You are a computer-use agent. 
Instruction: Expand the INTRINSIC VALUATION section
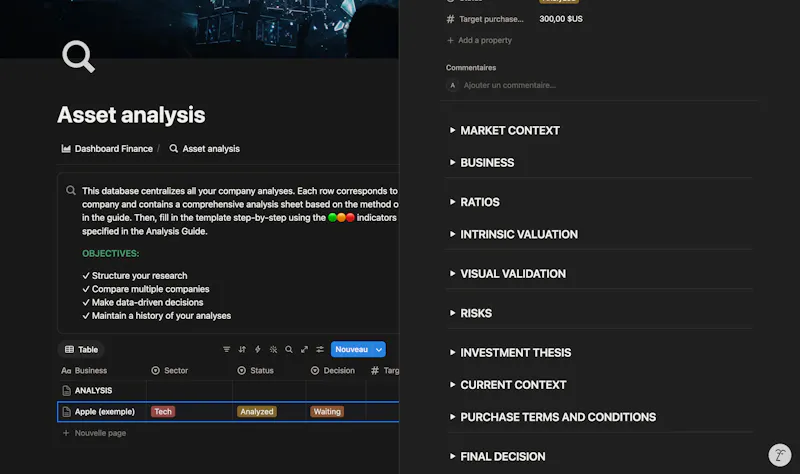452,234
